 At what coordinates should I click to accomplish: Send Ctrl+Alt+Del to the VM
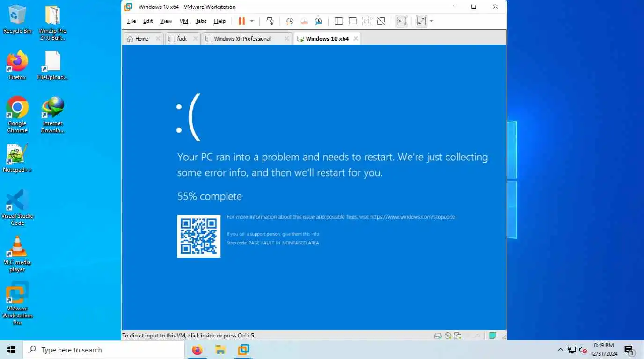pos(270,21)
